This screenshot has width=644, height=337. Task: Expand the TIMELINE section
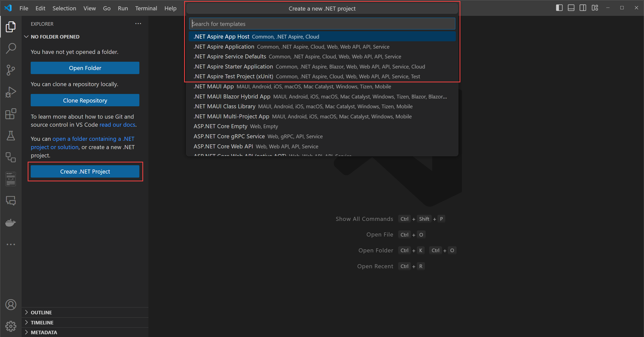coord(85,323)
